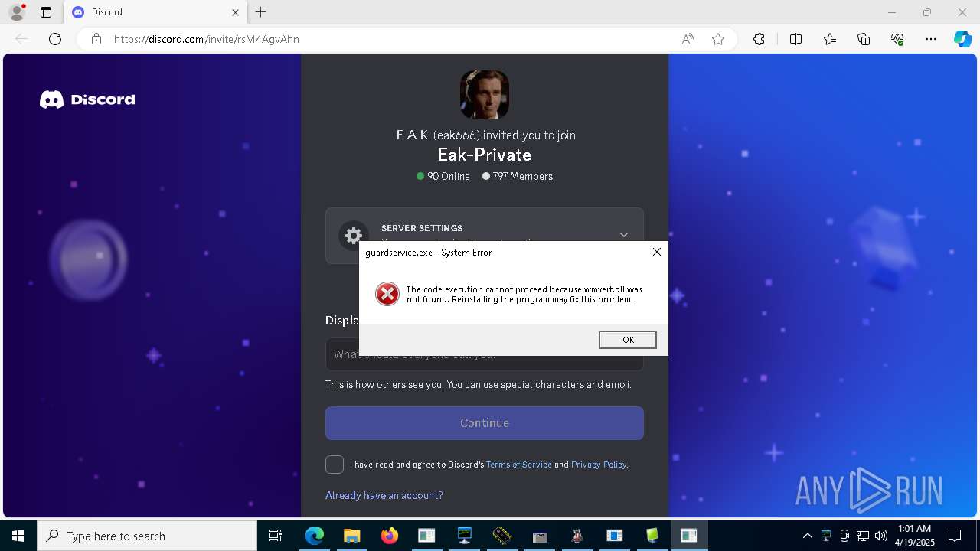
Task: Open Microsoft Edge from taskbar
Action: [x=315, y=536]
